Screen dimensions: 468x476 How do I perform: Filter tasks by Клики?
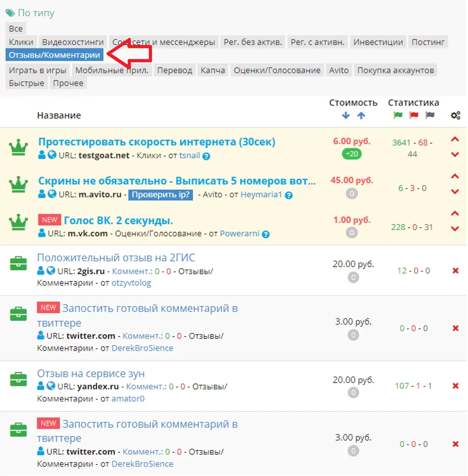click(x=21, y=42)
